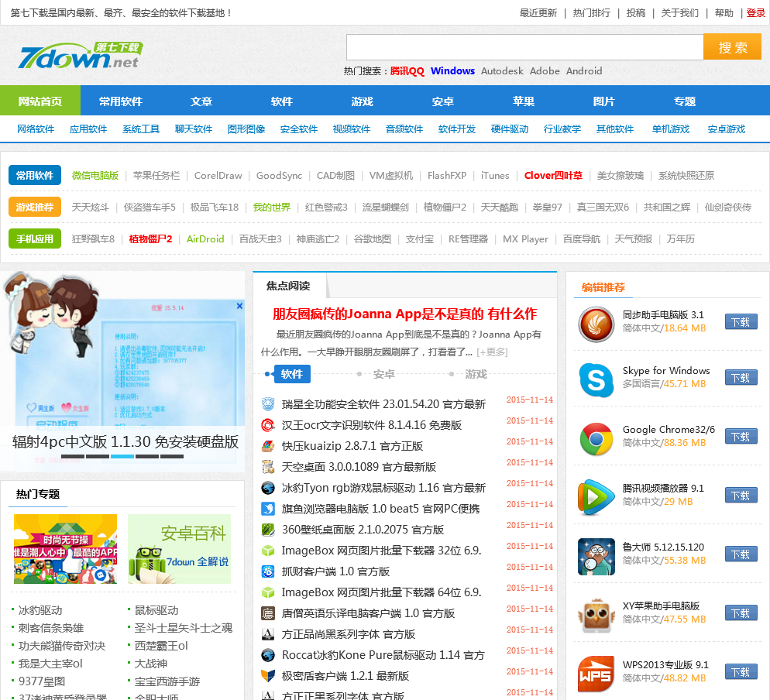770x700 pixels.
Task: Click the Skype for Windows icon
Action: (x=596, y=380)
